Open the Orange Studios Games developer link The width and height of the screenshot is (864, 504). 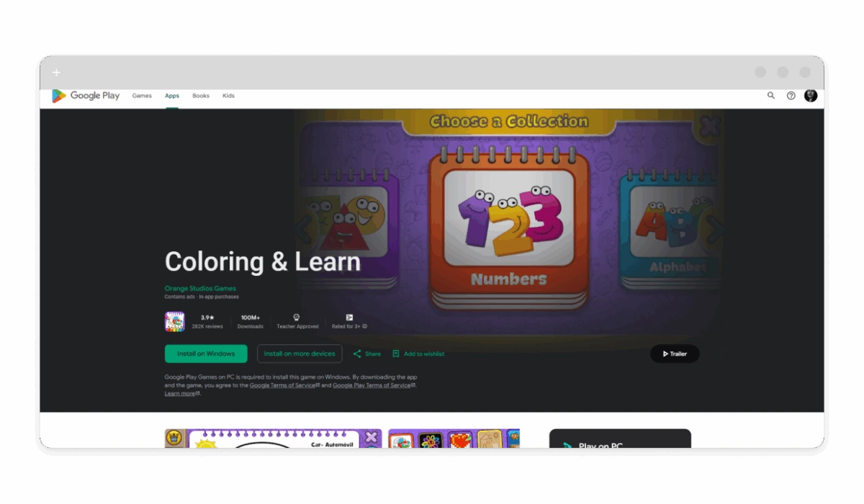200,289
